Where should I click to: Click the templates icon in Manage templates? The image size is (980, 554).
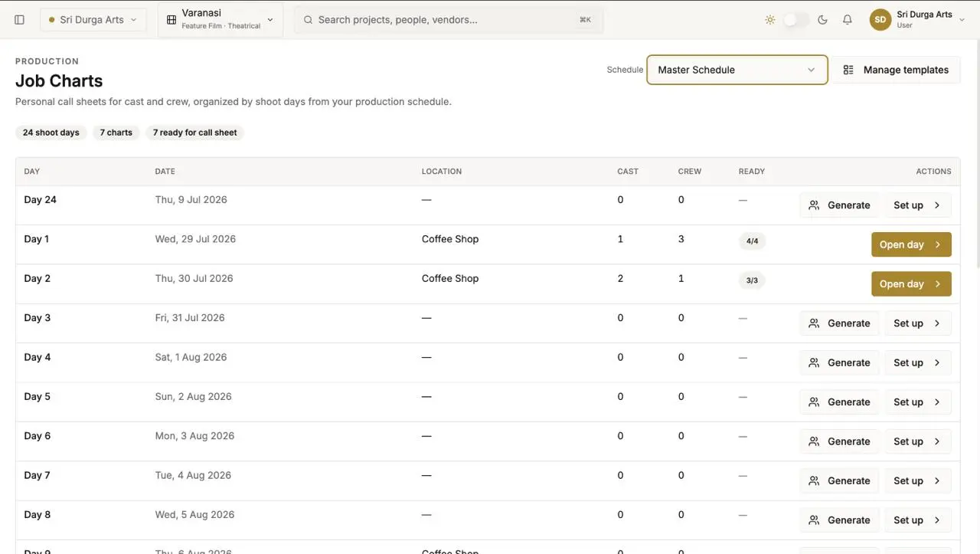pyautogui.click(x=848, y=70)
